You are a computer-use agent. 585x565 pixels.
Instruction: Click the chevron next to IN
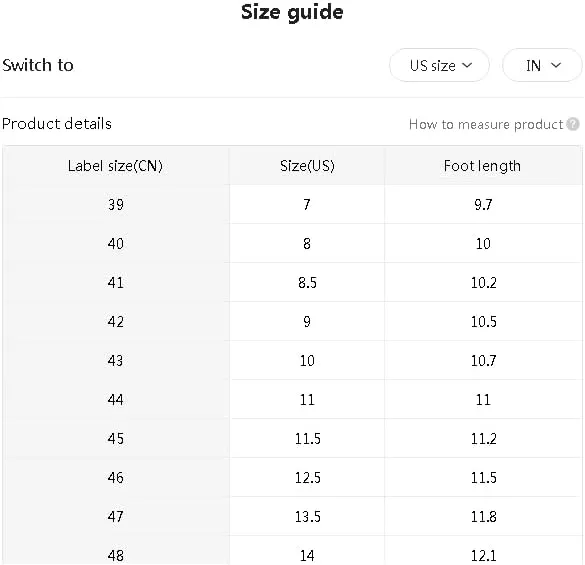pos(556,65)
